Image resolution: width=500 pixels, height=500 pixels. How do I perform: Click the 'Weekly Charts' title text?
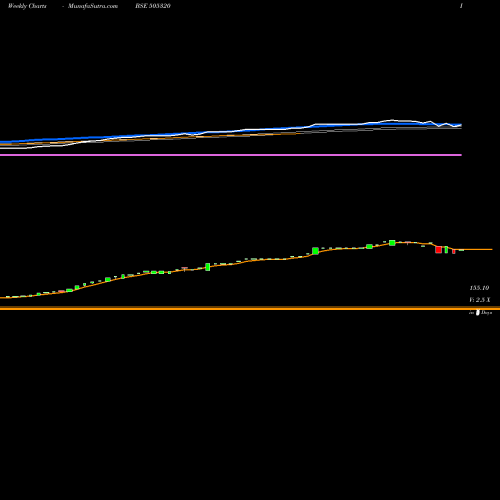(27, 6)
